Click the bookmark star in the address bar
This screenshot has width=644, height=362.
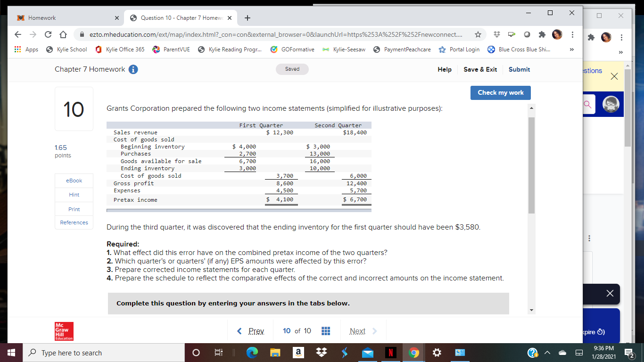(478, 35)
